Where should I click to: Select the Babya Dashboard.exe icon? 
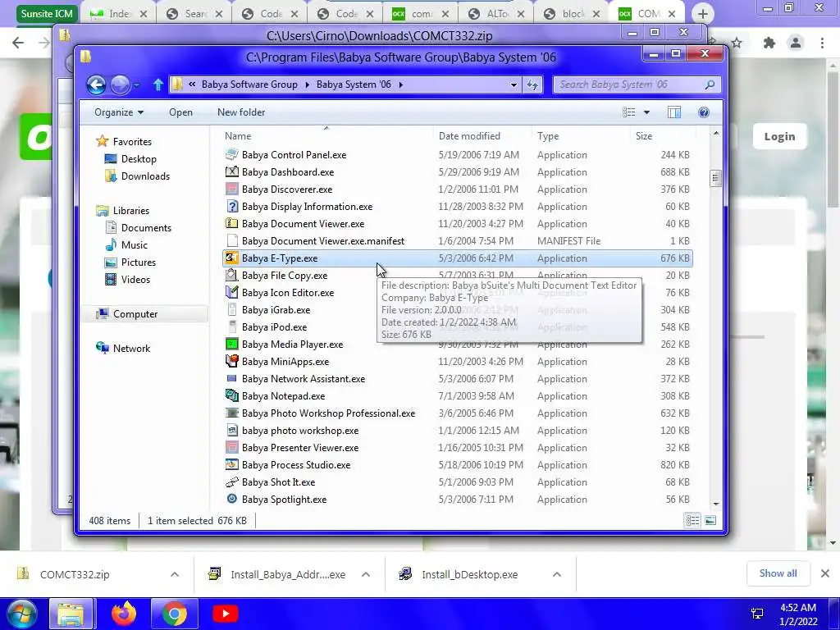click(x=231, y=172)
